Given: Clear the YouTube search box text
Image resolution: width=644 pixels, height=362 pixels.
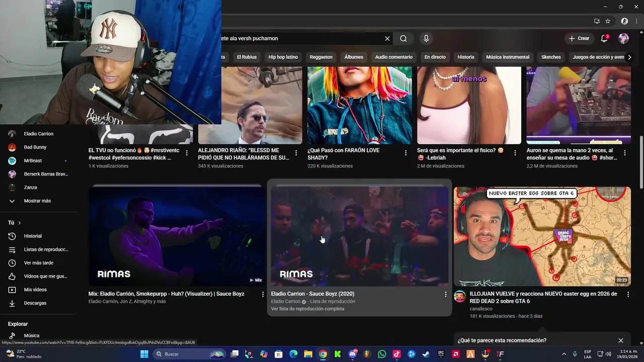Looking at the screenshot, I should point(387,38).
